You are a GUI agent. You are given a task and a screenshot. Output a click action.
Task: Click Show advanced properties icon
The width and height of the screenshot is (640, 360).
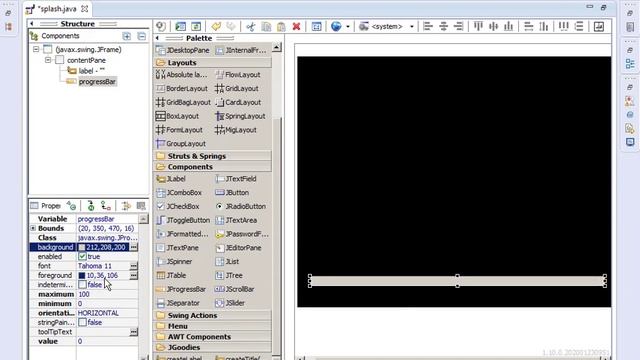(x=126, y=206)
